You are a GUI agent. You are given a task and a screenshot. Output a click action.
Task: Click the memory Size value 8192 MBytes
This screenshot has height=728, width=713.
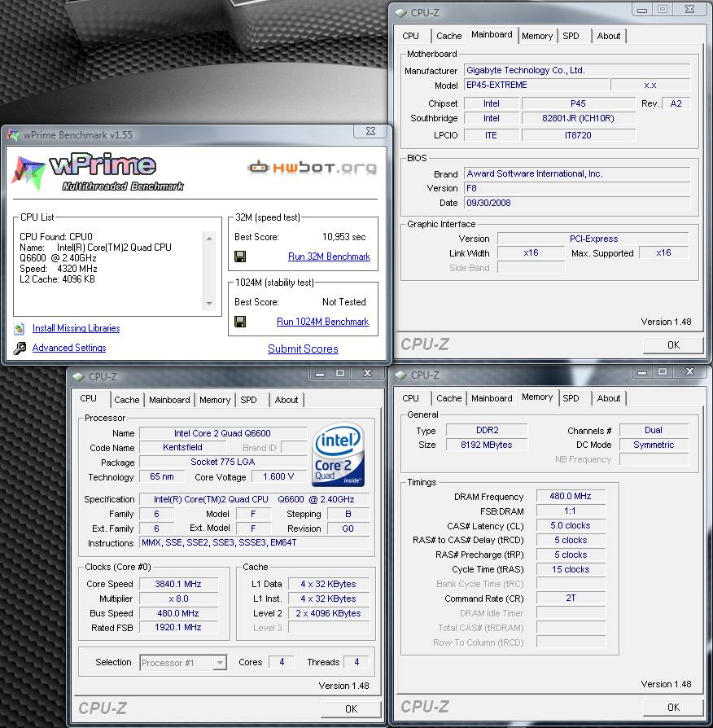(487, 445)
